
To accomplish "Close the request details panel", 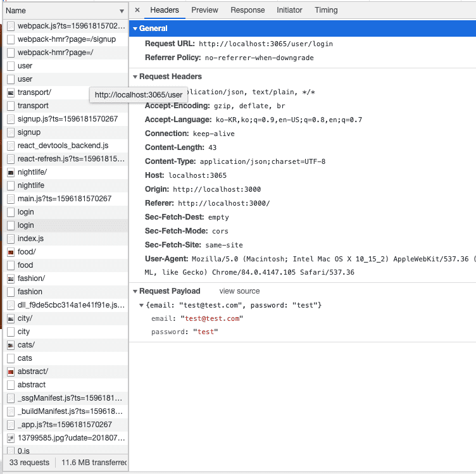I will 137,10.
